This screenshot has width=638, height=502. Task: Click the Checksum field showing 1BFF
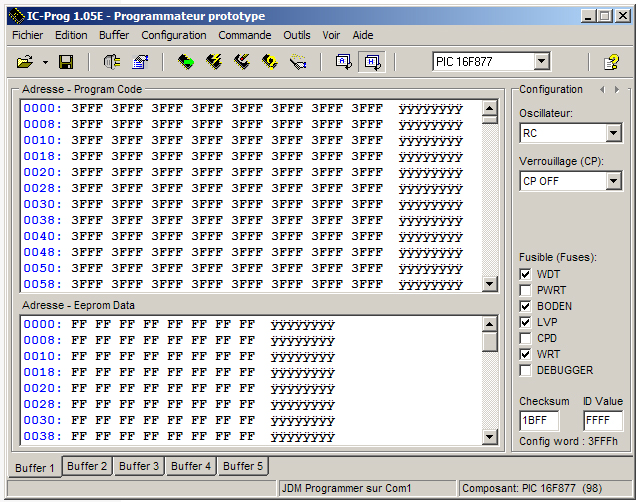[539, 420]
